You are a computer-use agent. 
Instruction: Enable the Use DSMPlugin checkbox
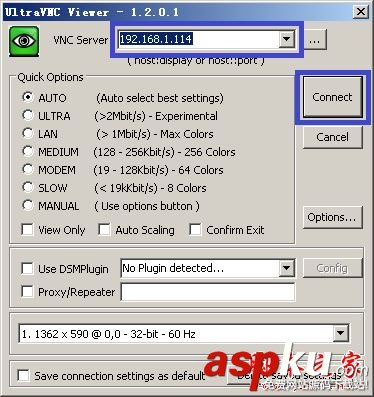point(27,268)
